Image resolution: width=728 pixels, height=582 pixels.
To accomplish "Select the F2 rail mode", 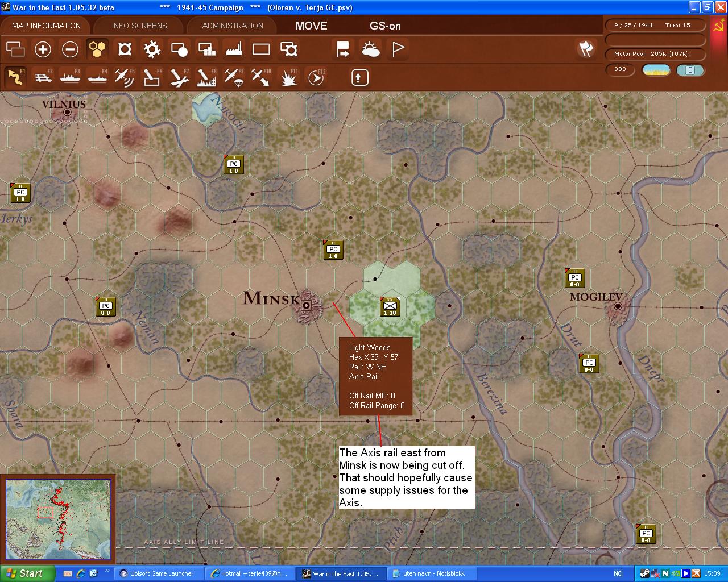I will click(x=43, y=77).
